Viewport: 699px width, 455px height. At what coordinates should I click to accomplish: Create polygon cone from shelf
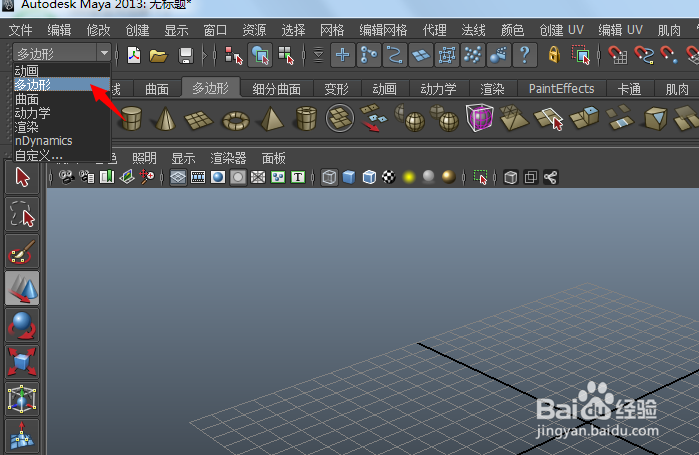pos(165,119)
